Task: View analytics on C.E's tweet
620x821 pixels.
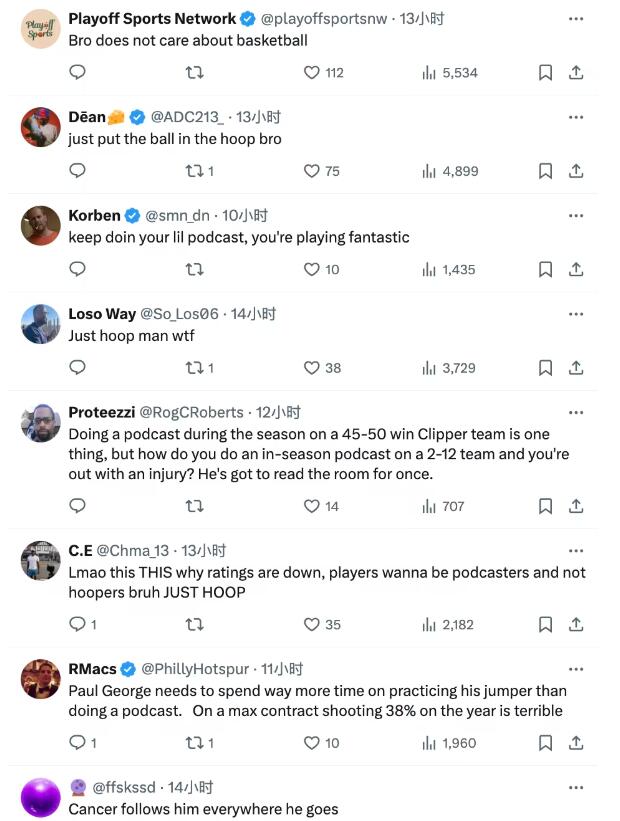Action: (447, 624)
